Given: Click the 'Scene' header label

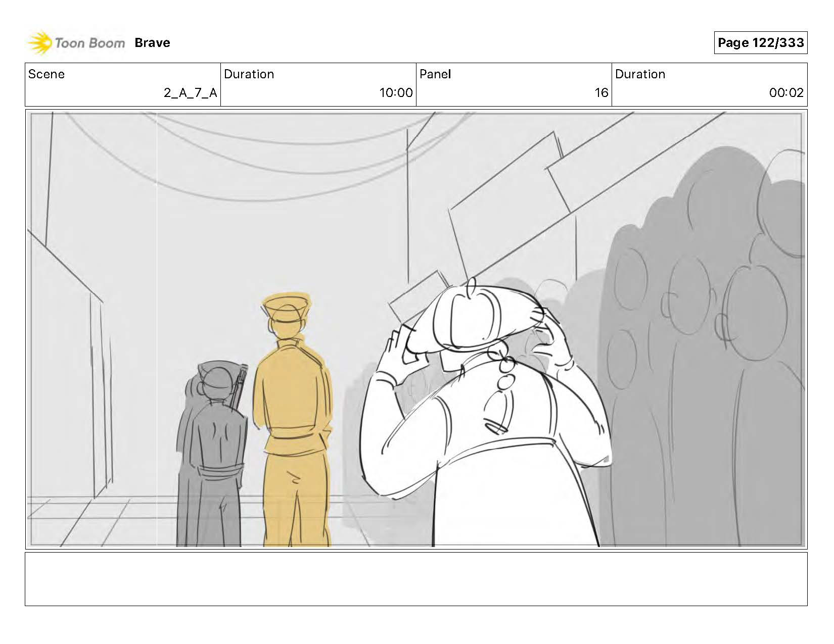Looking at the screenshot, I should point(47,74).
